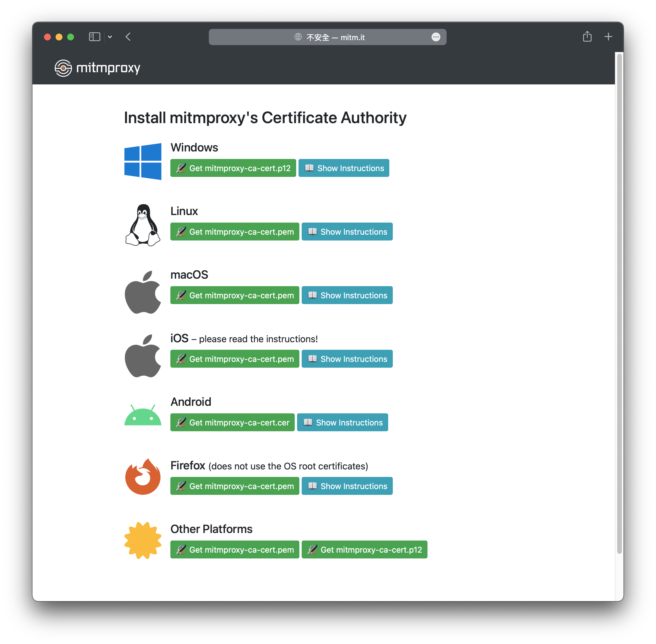Show Instructions for Android
Screen dimensions: 656x644
[x=342, y=423]
